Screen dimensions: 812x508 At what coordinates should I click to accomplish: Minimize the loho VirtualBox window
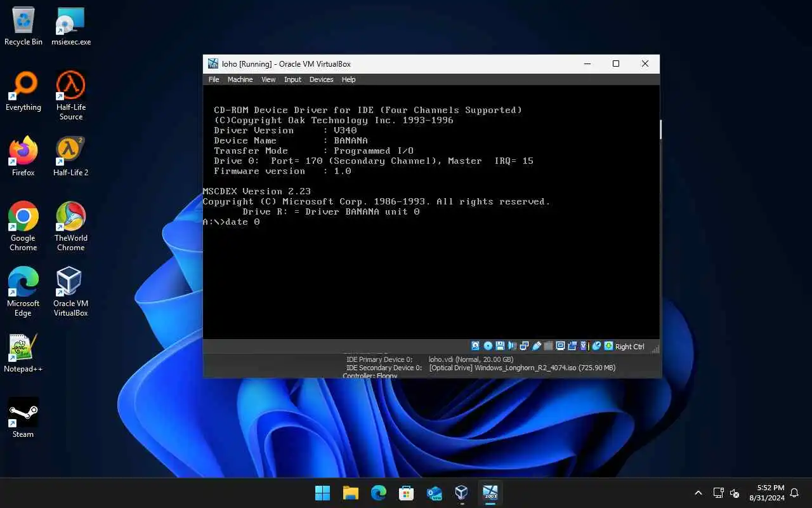point(586,63)
